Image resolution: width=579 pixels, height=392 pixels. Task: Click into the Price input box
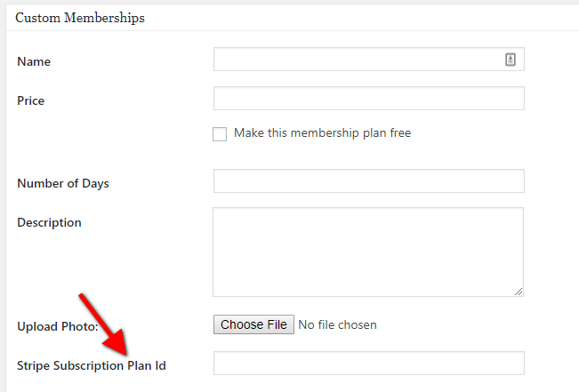click(368, 99)
